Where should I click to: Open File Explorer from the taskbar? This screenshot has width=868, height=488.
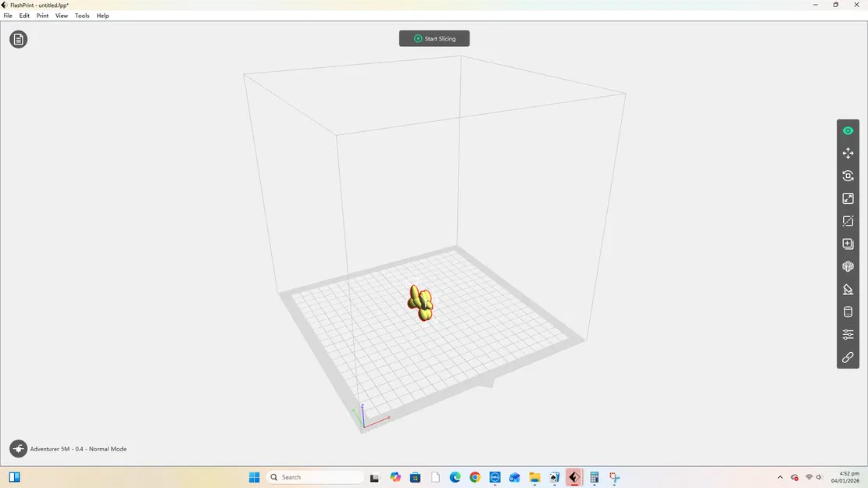click(534, 477)
